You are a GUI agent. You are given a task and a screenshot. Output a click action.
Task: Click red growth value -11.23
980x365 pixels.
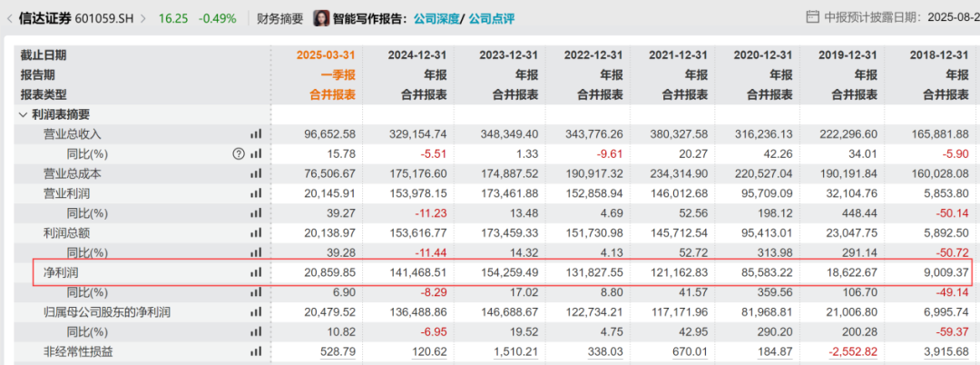(x=432, y=213)
